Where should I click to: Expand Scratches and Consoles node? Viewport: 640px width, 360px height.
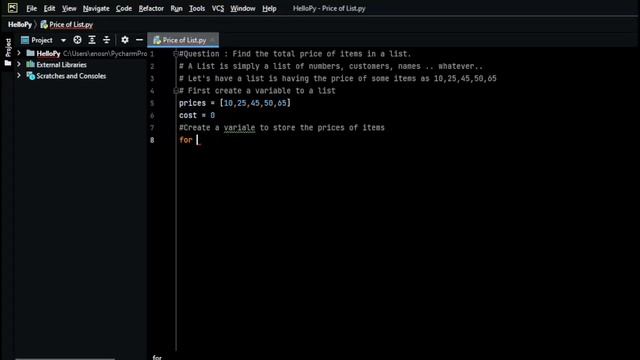(19, 76)
